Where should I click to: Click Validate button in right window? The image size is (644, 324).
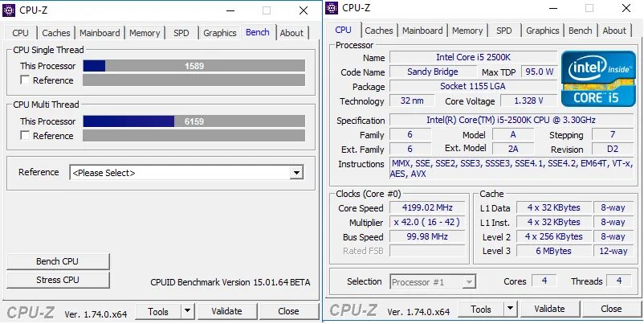[549, 309]
